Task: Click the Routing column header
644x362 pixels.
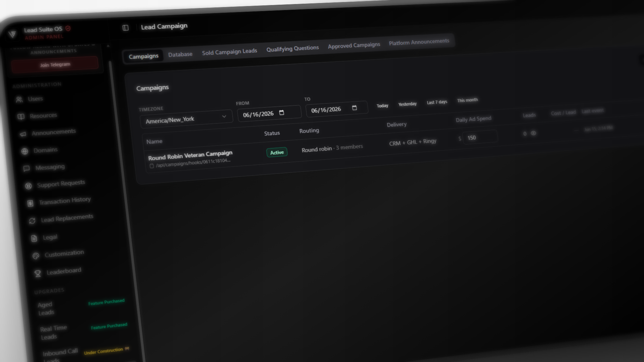Action: click(309, 131)
